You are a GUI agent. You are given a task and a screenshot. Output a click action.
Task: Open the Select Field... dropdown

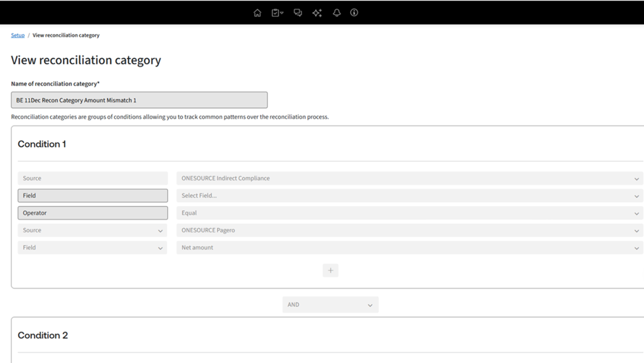[x=410, y=196]
